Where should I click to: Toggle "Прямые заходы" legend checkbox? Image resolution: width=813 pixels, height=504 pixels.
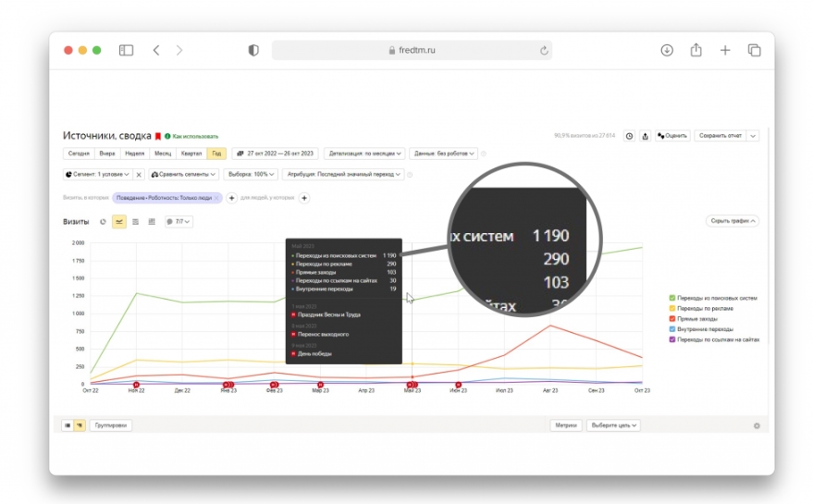[672, 319]
